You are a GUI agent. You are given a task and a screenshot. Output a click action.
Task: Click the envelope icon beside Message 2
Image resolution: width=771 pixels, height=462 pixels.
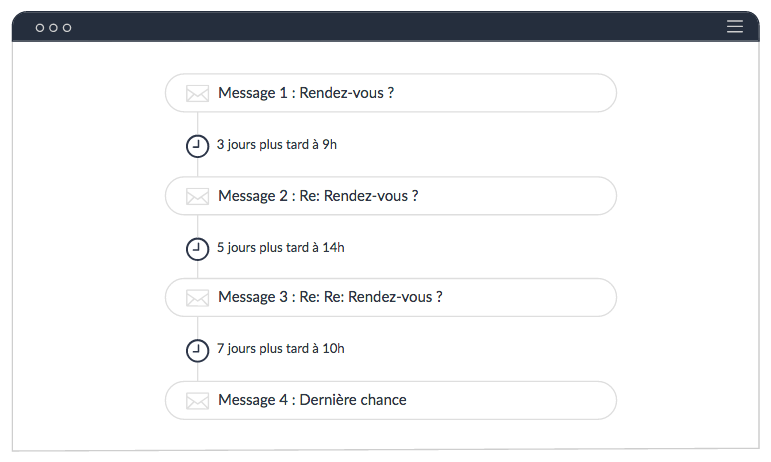coord(197,196)
